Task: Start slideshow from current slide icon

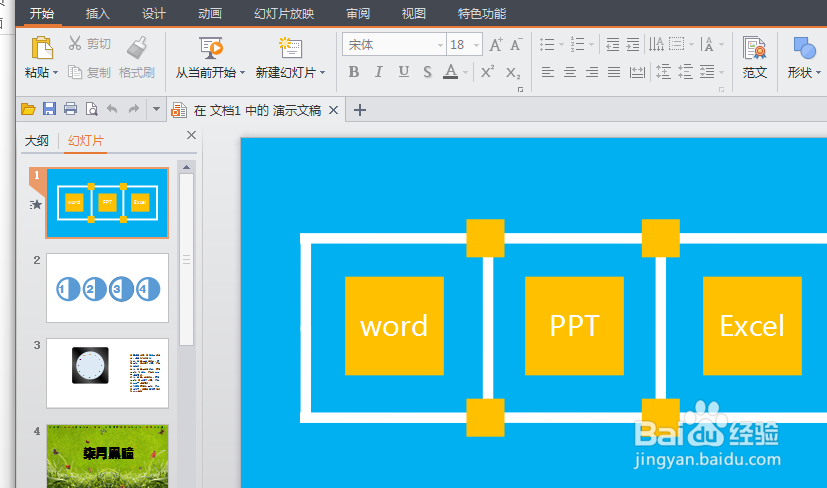Action: 211,48
